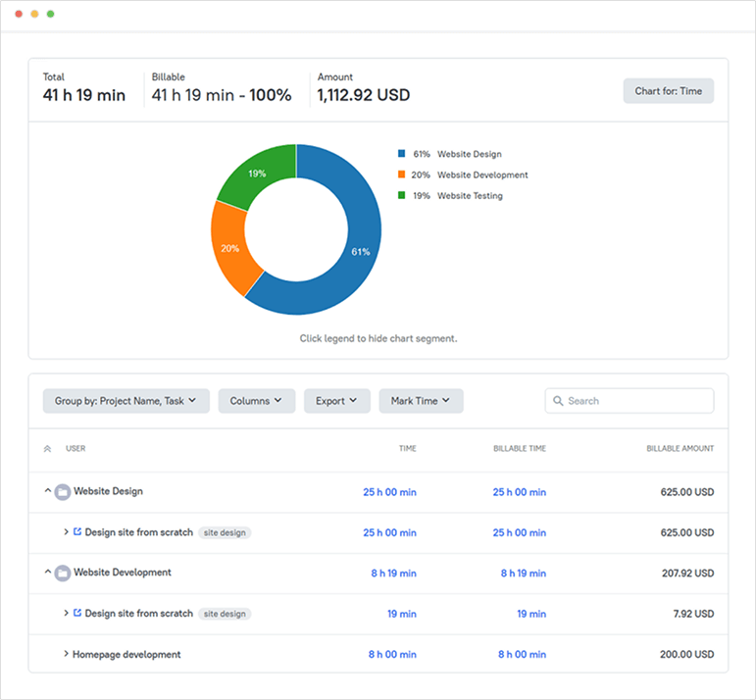Collapse the Website Design project group
Screen dimensions: 756x700
(x=48, y=492)
